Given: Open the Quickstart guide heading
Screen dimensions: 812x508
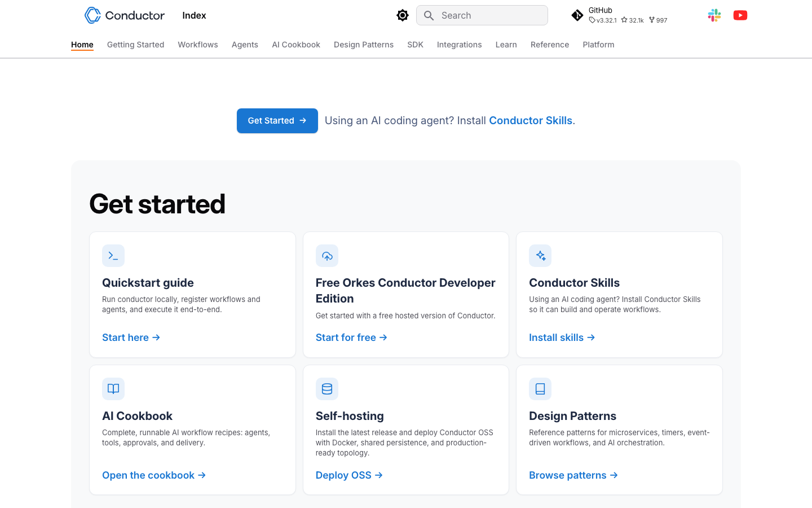Looking at the screenshot, I should tap(148, 283).
